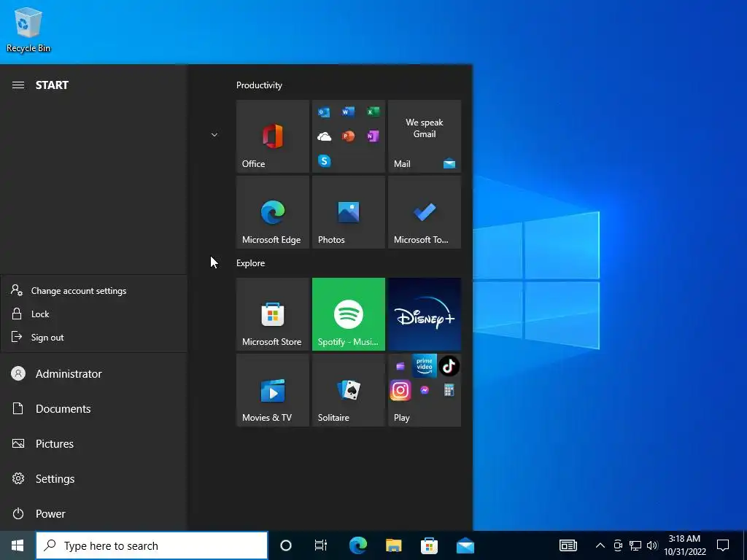
Task: Open OneDrive cloud icon in folder tile
Action: [x=324, y=136]
